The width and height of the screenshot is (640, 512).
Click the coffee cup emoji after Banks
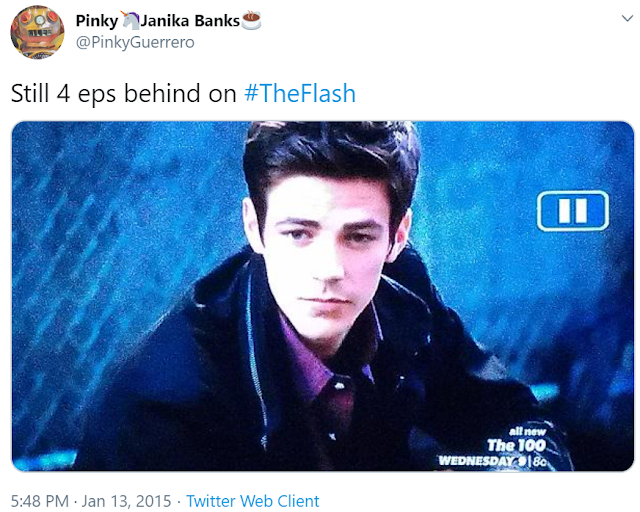251,20
